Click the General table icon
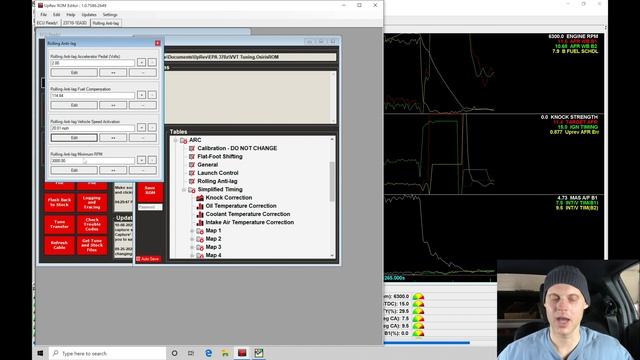Screen dimensions: 640x360 192,164
